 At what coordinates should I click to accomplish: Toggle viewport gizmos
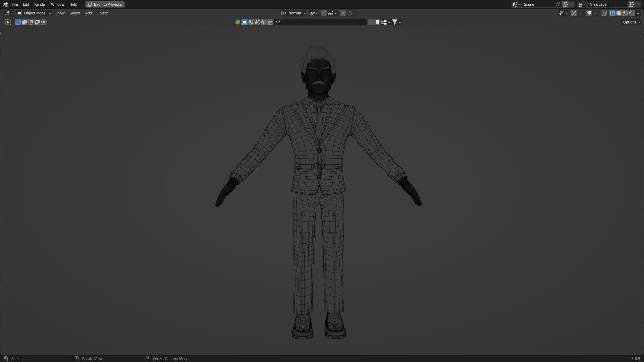tap(574, 13)
